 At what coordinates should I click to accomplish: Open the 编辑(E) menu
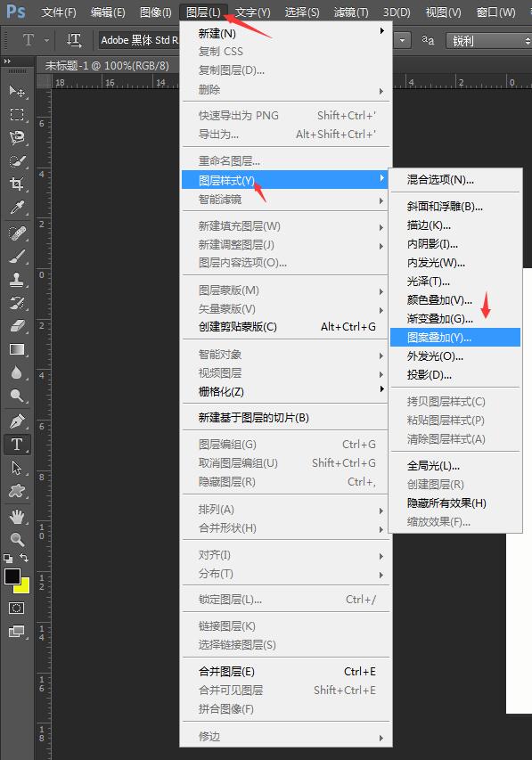pos(108,12)
